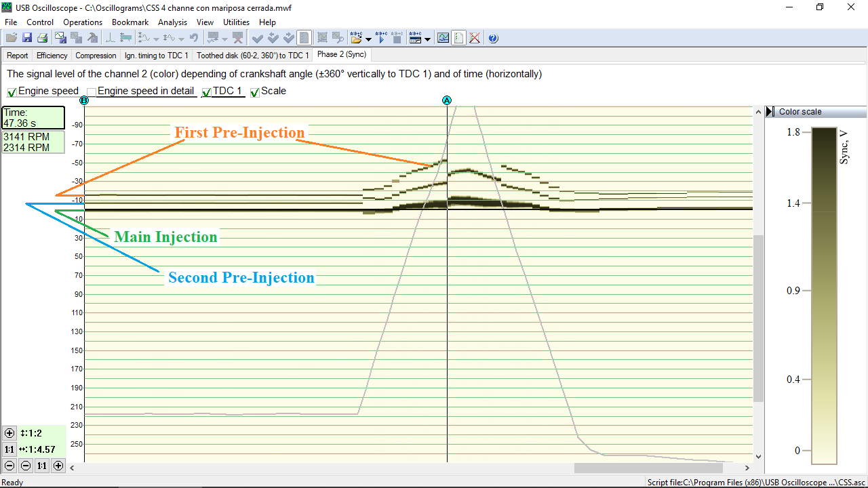
Task: Click the vertical zoom-in plus button
Action: click(x=9, y=433)
